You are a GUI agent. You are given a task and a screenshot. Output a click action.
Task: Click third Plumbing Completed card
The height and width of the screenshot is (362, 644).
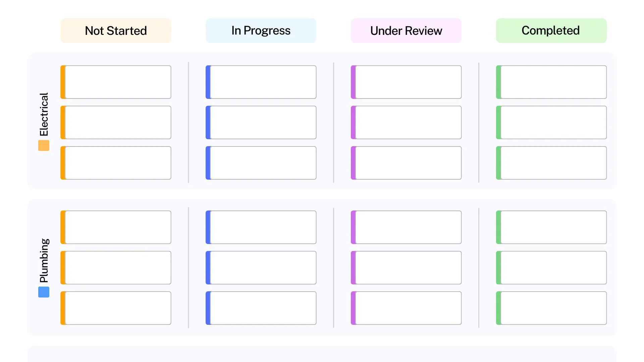coord(551,308)
